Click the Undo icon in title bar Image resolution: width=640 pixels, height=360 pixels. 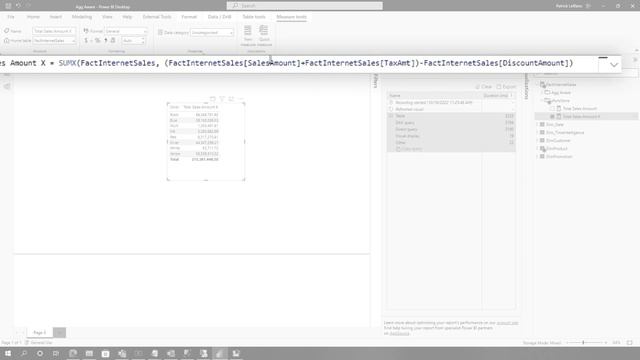18,6
